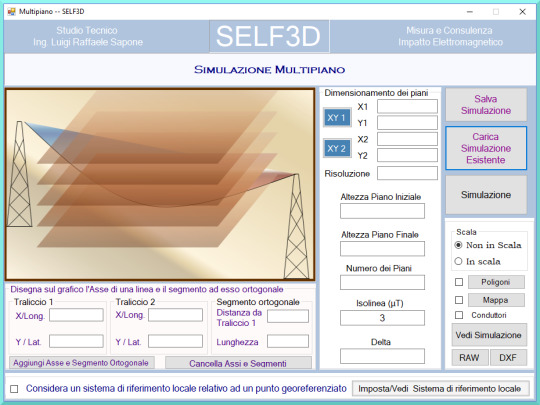
Task: Click the Multipiano app icon in title bar
Action: tap(11, 12)
